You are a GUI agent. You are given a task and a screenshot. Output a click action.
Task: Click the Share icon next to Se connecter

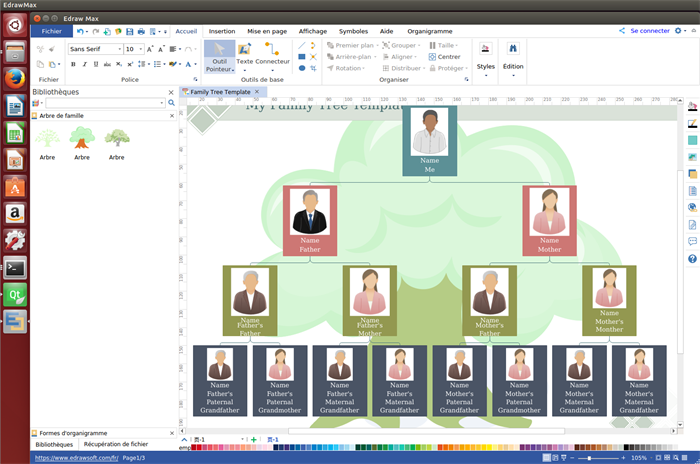point(622,31)
